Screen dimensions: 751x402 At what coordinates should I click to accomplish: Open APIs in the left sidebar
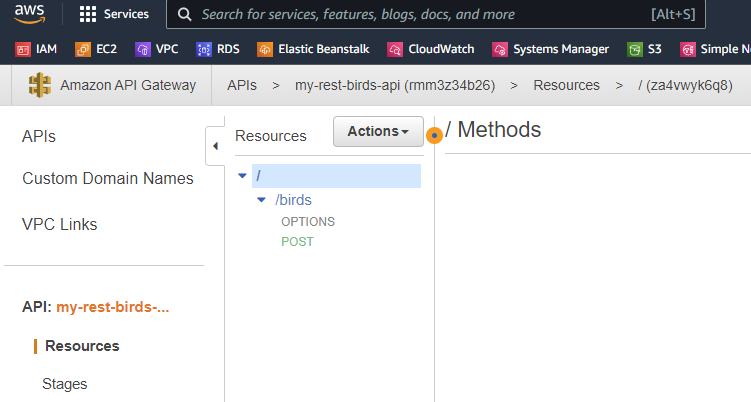coord(39,137)
